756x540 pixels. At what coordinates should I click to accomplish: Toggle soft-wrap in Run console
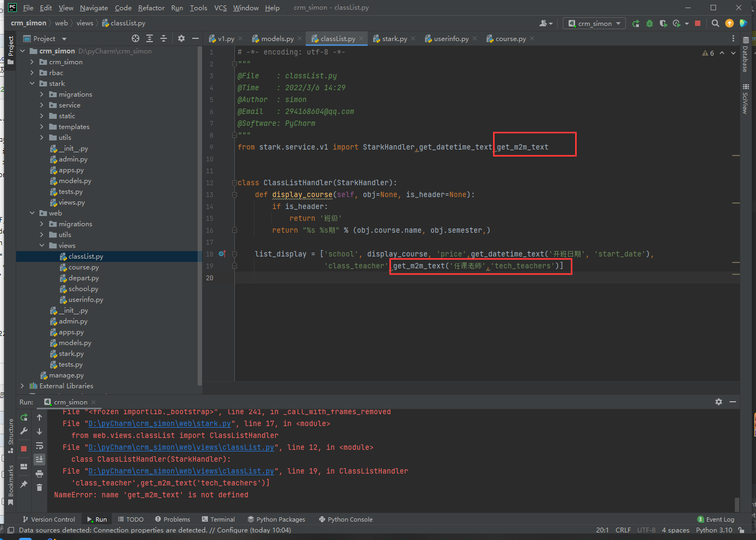click(39, 446)
